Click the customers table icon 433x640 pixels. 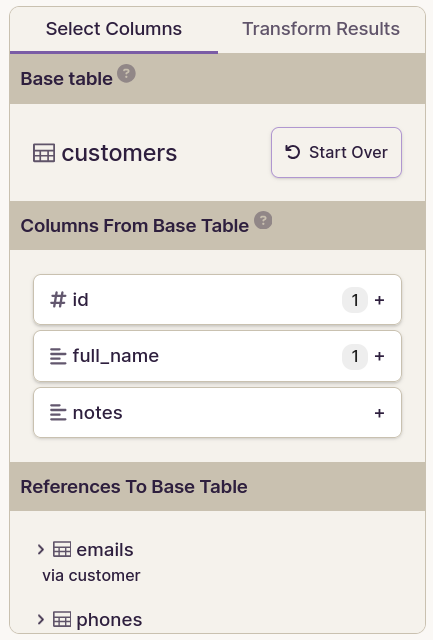[x=44, y=153]
